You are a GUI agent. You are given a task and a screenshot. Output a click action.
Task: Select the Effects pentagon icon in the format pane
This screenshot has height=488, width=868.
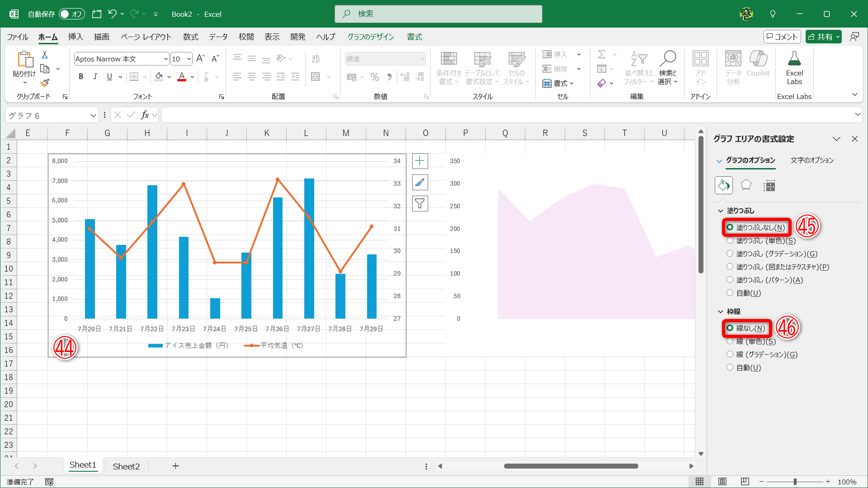tap(746, 185)
